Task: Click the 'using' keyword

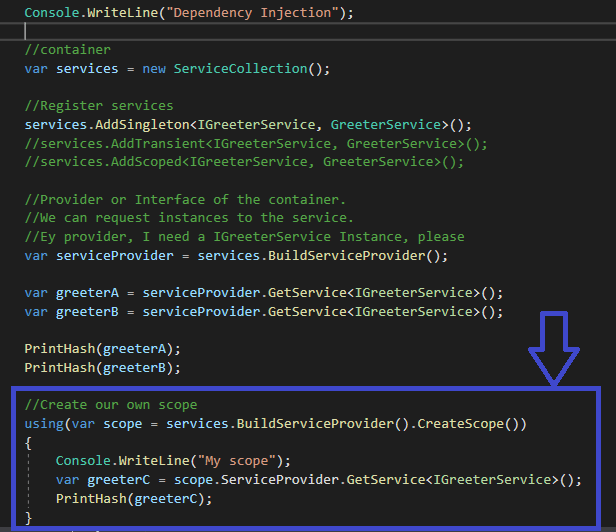Action: 44,424
